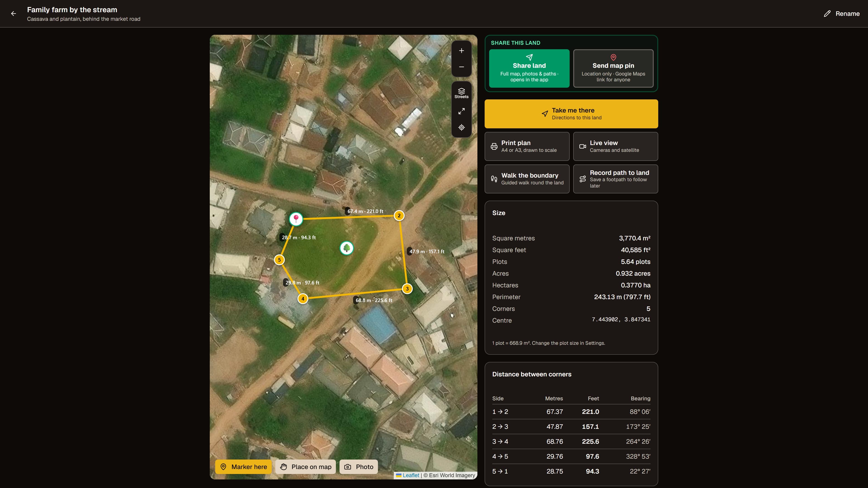Select the 40,585 ft² value

[635, 250]
